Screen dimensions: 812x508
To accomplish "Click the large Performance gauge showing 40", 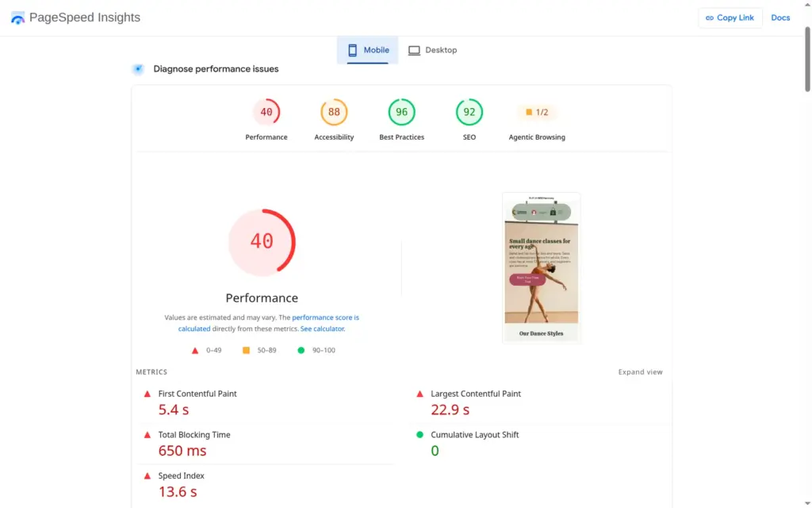I will (262, 241).
